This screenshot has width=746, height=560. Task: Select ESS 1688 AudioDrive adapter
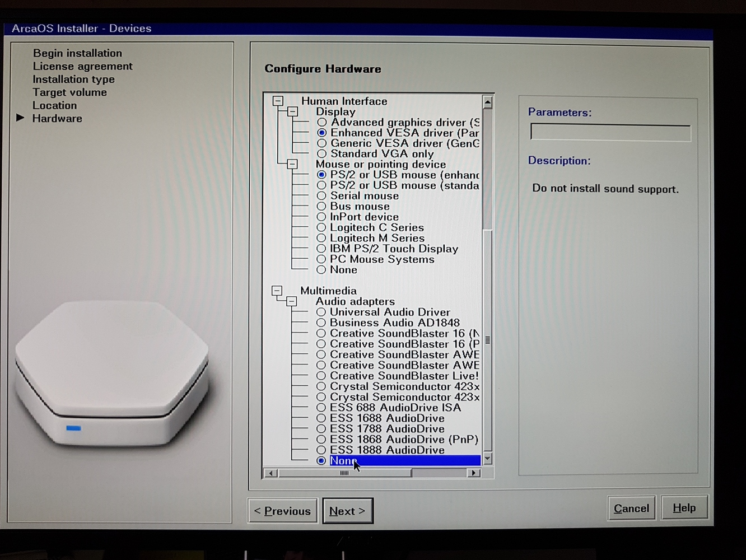point(321,418)
